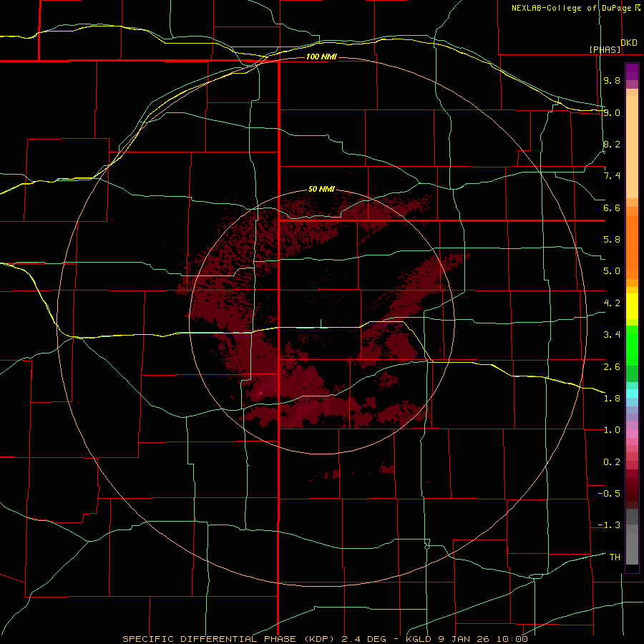Click the NEXLAB-College of DuPage header text

[x=571, y=8]
